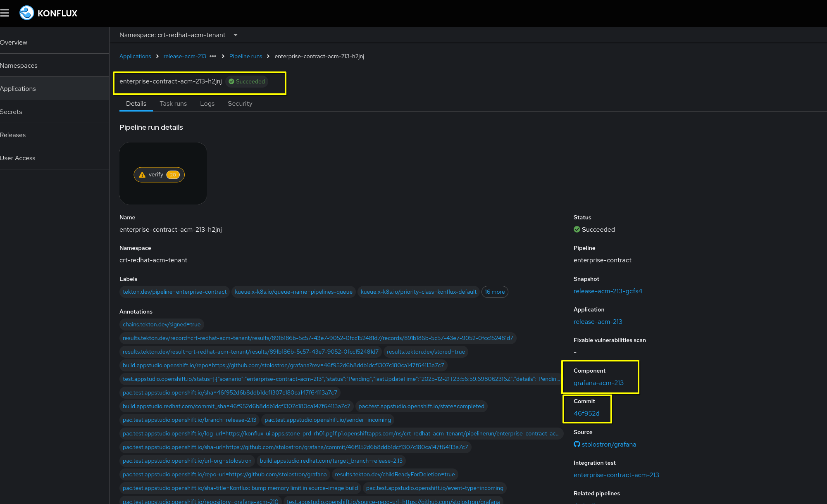Expand the '16 more' labels
The image size is (827, 504).
494,292
